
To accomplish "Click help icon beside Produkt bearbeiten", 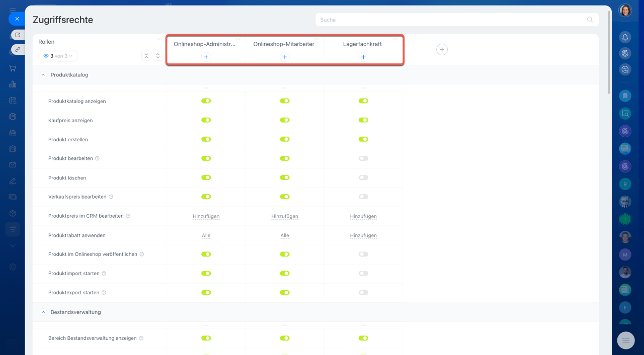I will click(x=98, y=158).
